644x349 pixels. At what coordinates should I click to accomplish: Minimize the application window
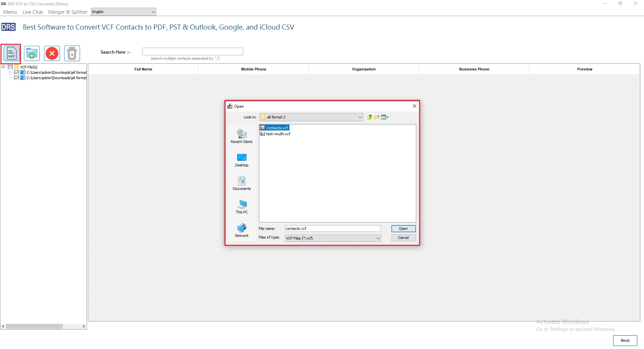point(605,4)
